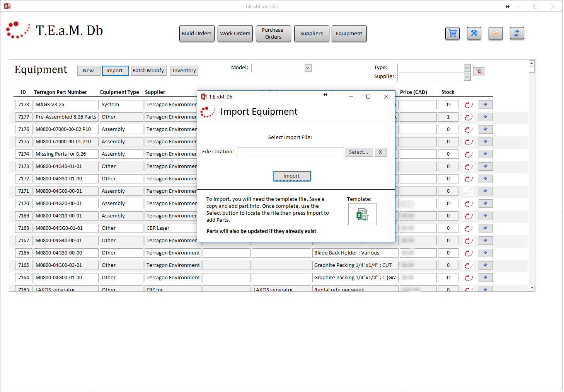
Task: Open details arrow for row 7165
Action: click(x=486, y=265)
